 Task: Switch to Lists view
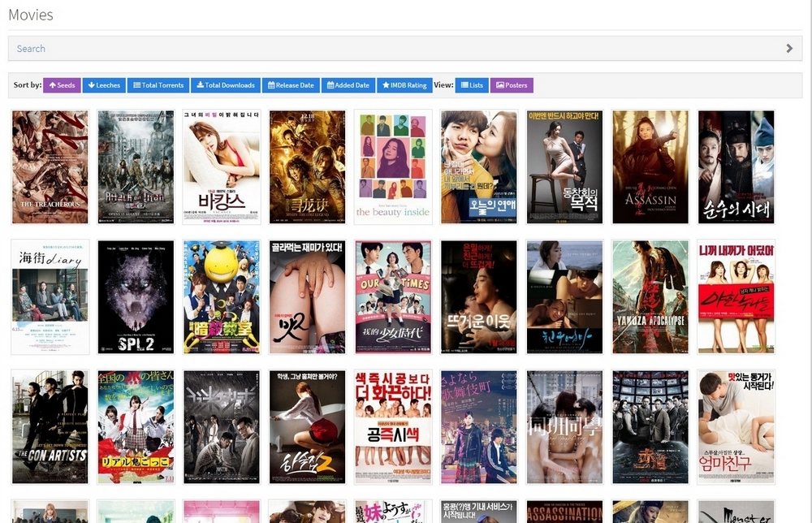click(472, 85)
